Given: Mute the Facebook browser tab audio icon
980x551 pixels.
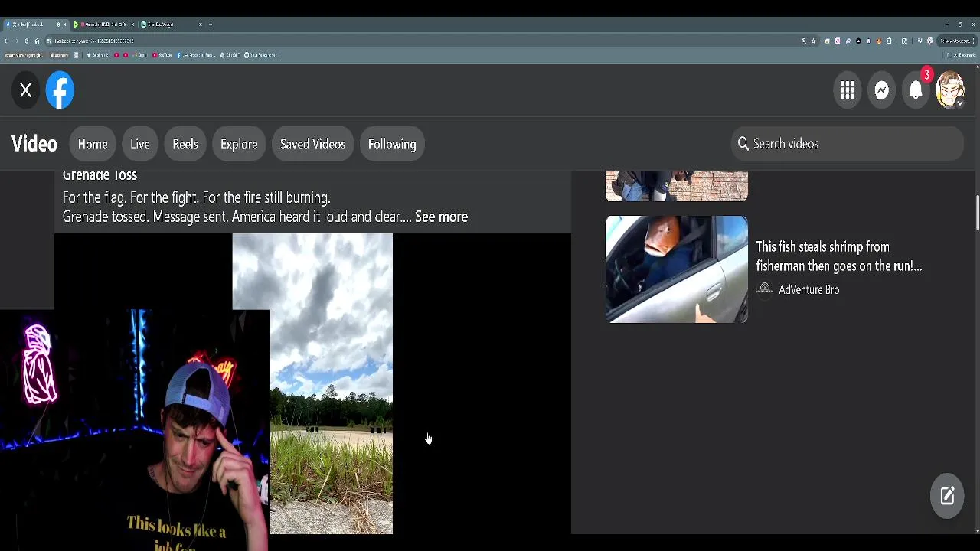Looking at the screenshot, I should 58,24.
